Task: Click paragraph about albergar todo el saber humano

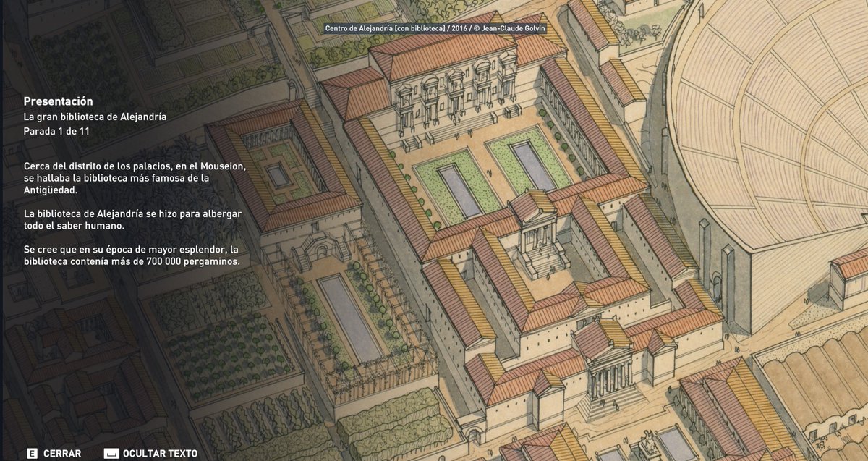Action: tap(132, 220)
